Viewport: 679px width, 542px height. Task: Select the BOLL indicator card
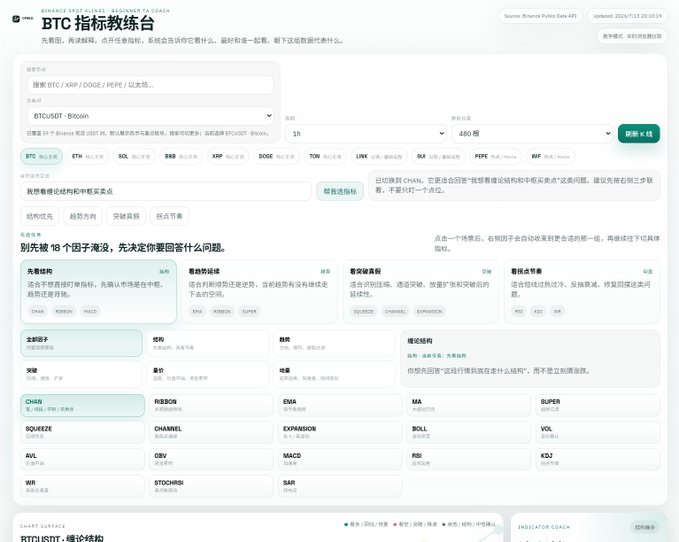pos(469,432)
